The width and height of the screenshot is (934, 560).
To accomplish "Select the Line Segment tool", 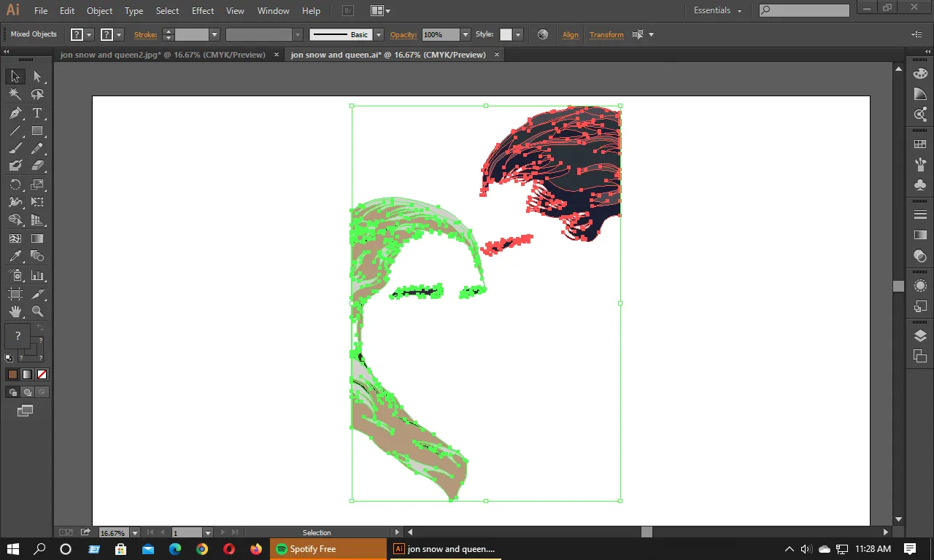I will point(15,131).
